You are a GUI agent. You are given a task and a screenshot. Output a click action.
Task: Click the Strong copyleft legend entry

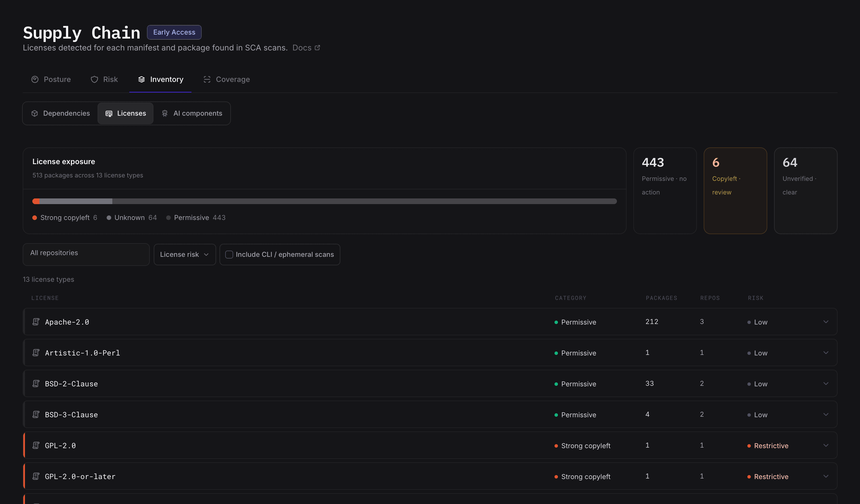point(65,217)
